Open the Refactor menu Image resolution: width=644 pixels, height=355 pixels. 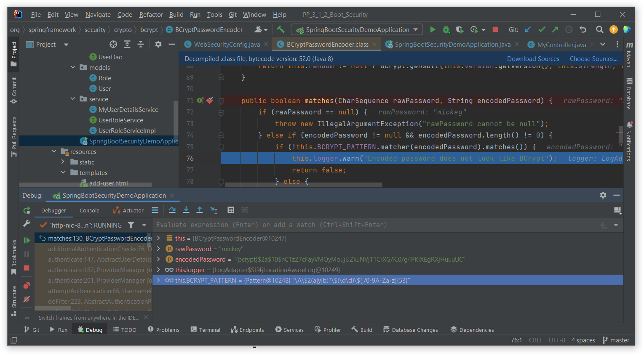click(151, 15)
